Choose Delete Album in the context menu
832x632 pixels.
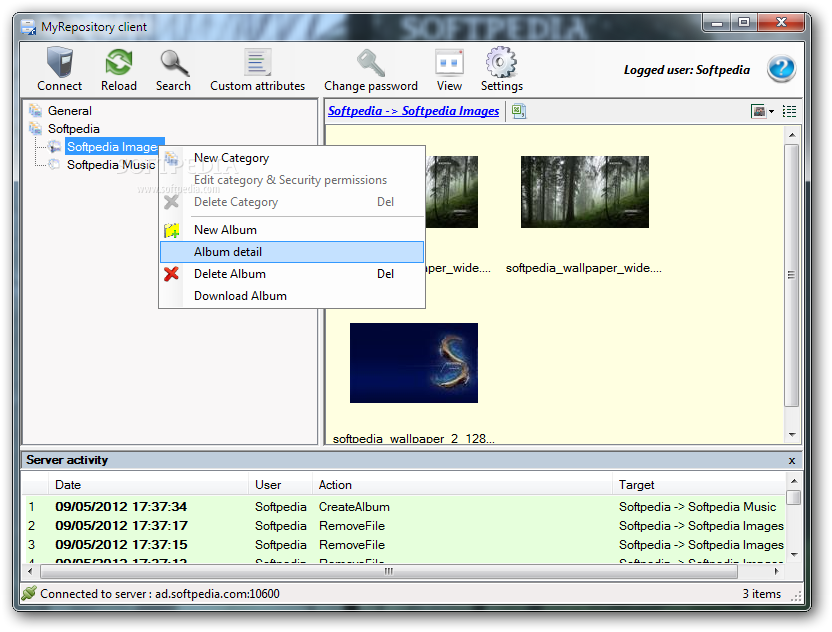coord(292,274)
